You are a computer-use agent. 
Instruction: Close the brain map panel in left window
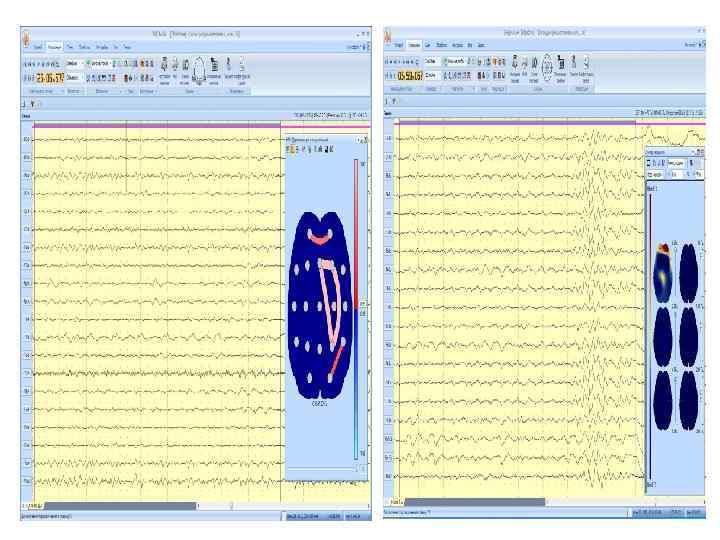point(366,140)
